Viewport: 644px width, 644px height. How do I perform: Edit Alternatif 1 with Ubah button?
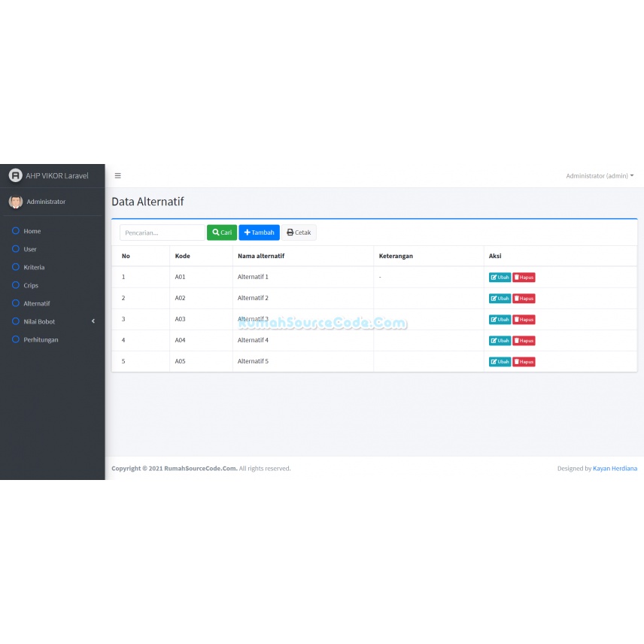coord(500,277)
